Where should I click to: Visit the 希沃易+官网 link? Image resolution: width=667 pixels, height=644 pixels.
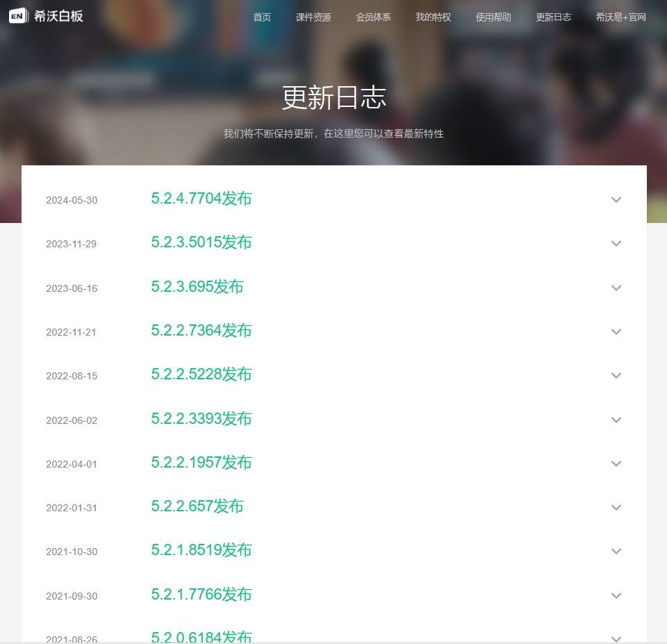point(620,17)
